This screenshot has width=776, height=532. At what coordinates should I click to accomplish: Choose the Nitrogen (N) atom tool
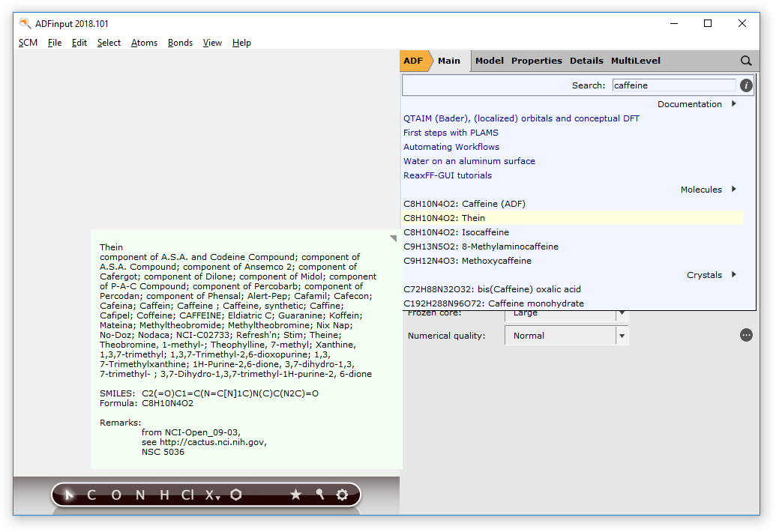pyautogui.click(x=140, y=495)
